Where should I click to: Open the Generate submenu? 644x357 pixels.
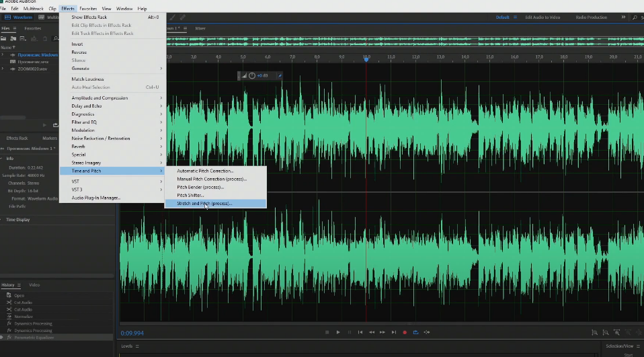(x=112, y=69)
